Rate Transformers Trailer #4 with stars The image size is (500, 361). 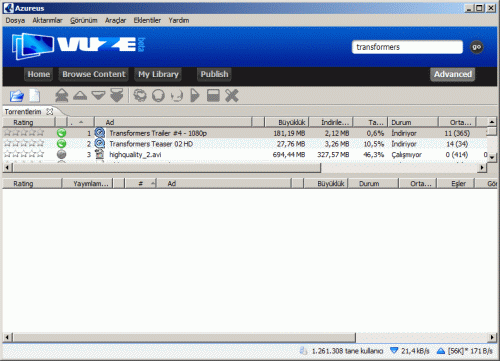coord(24,133)
